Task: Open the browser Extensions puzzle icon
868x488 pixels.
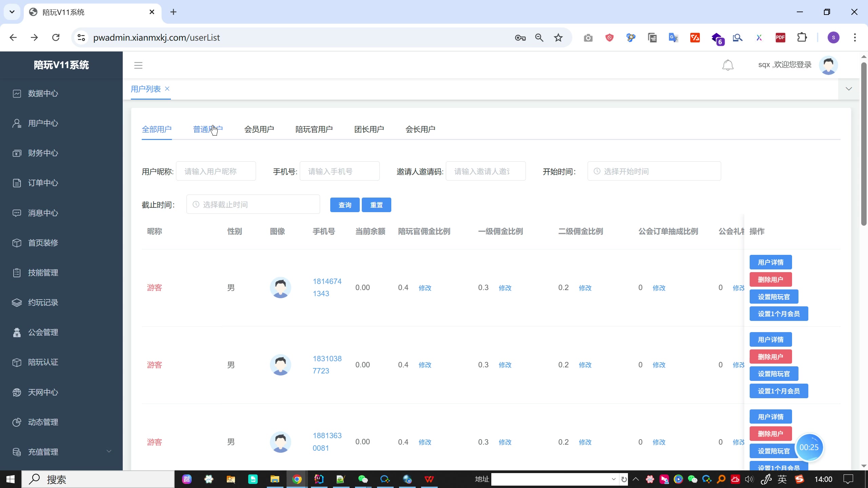Action: pyautogui.click(x=802, y=38)
